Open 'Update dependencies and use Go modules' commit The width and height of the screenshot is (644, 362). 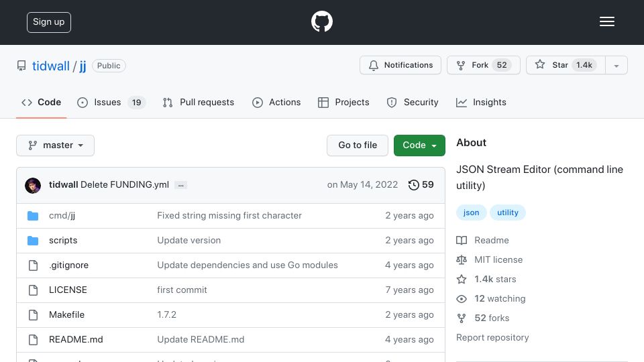[248, 265]
